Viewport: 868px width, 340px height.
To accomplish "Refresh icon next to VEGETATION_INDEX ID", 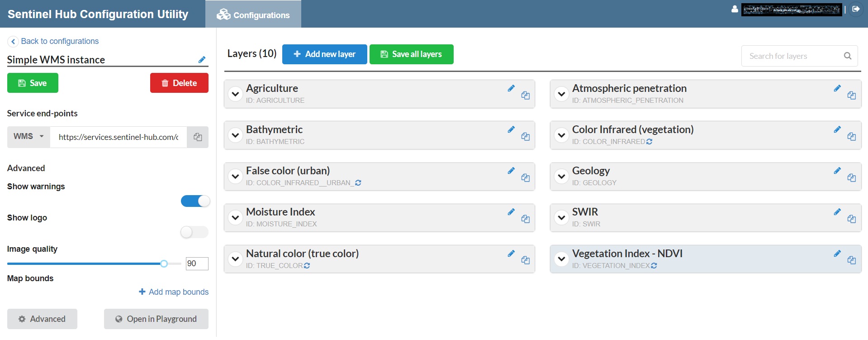I will click(x=654, y=266).
